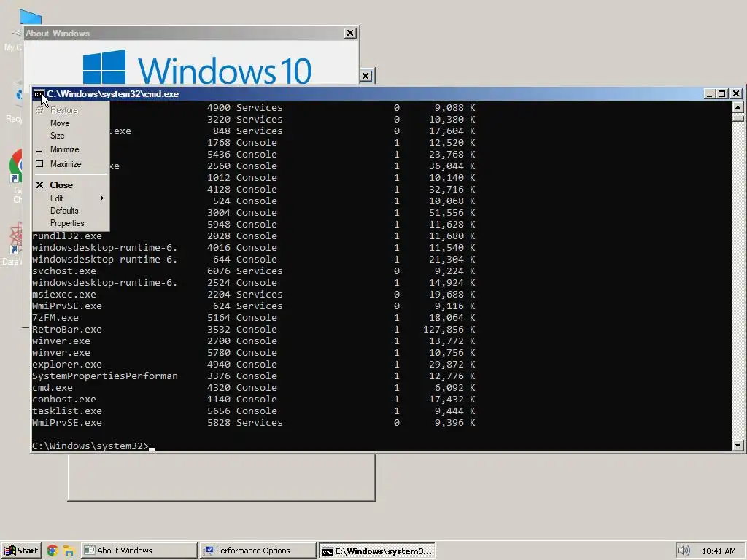This screenshot has width=747, height=560.
Task: Click memory value 127,856 K
Action: [x=449, y=330]
